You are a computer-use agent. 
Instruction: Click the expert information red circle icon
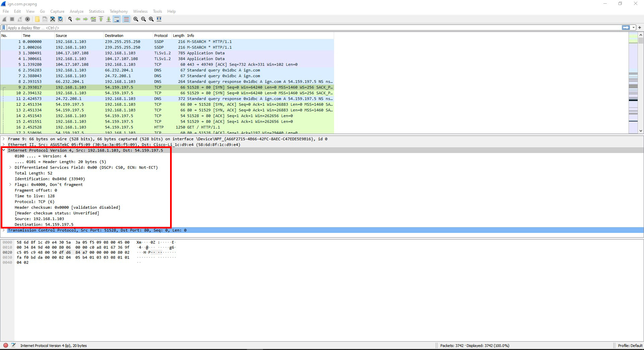click(6, 345)
